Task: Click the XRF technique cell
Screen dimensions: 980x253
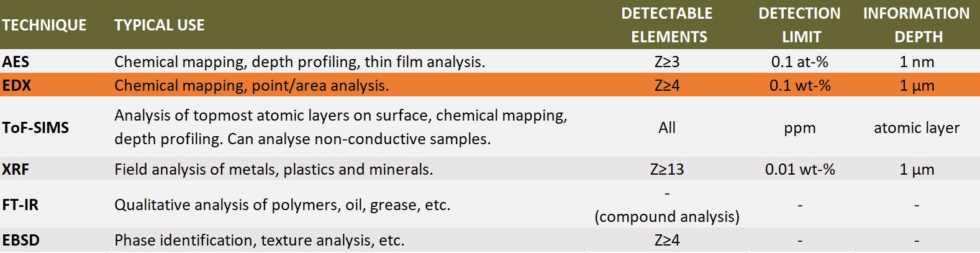Action: [x=16, y=169]
